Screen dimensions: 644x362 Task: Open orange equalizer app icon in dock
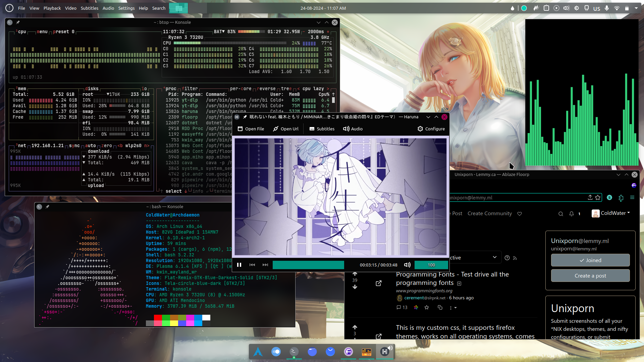pyautogui.click(x=367, y=352)
